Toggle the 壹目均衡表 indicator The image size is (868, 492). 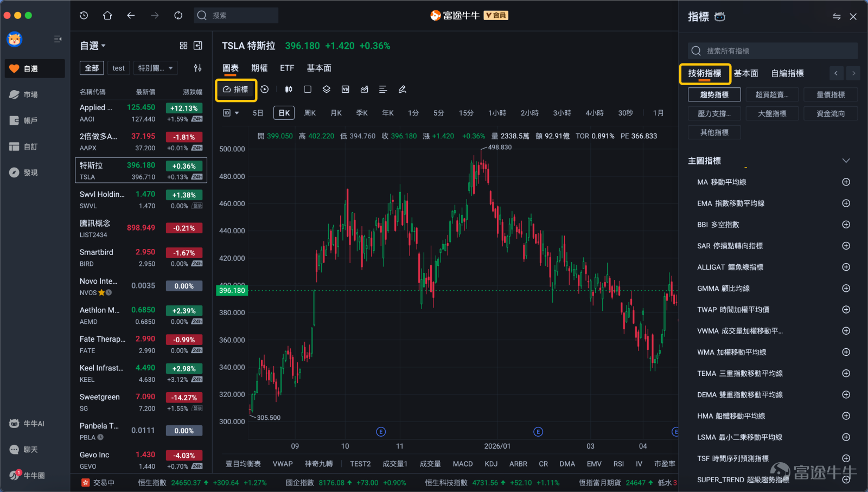[243, 464]
